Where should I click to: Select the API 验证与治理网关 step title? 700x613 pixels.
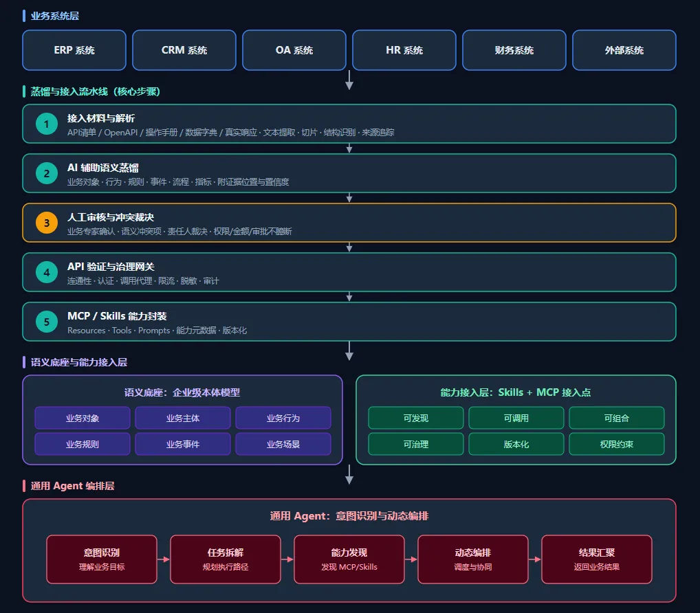111,267
